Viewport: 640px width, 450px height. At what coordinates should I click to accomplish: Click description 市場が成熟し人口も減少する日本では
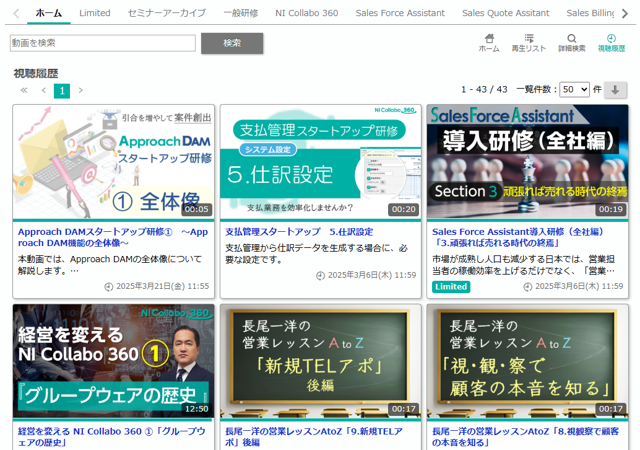point(524,265)
